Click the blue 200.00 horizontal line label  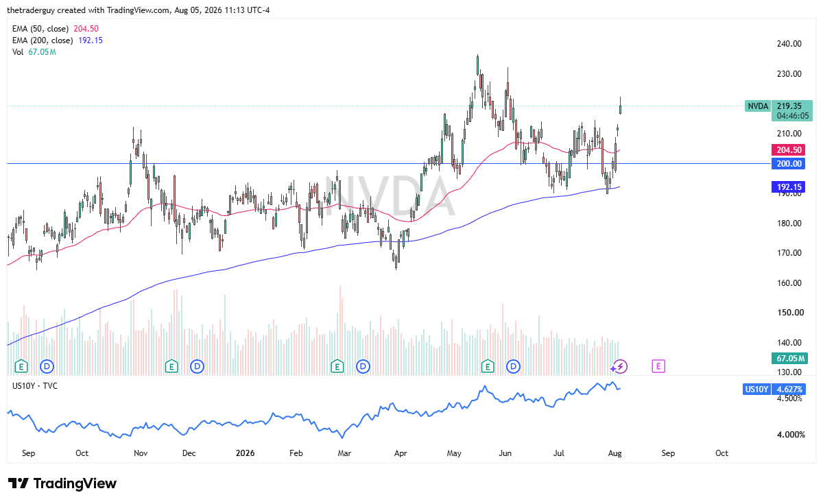click(x=789, y=164)
